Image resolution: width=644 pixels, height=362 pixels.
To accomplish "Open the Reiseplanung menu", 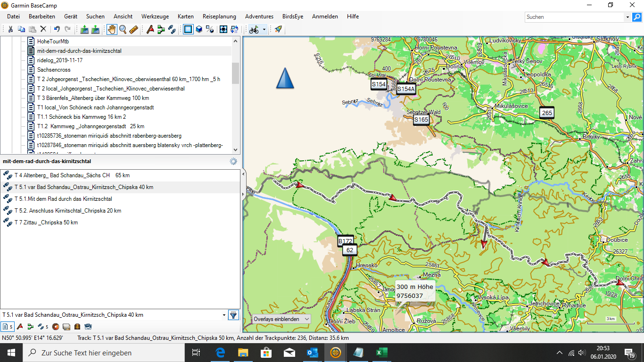I will (219, 16).
